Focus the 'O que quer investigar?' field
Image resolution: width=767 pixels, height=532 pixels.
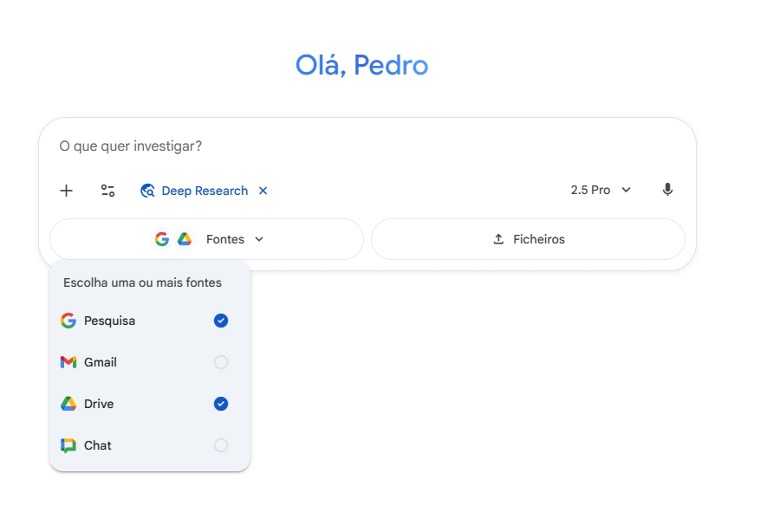(x=347, y=146)
